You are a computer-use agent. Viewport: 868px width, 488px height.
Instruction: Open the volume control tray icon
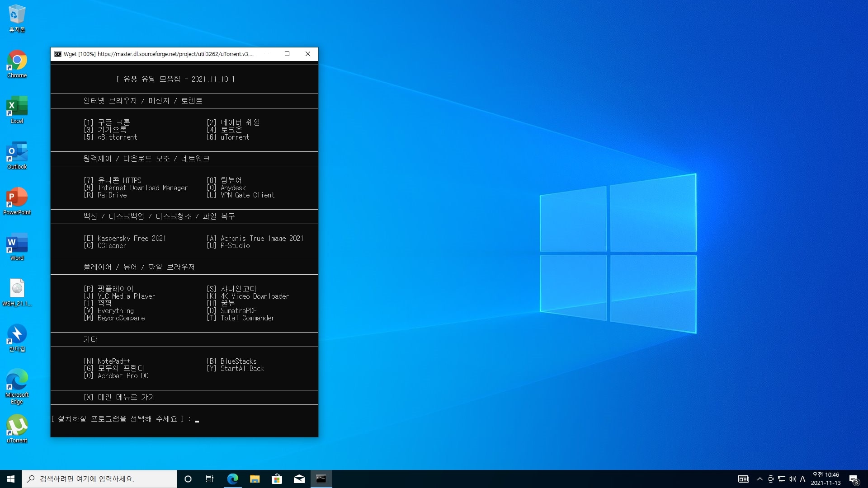(792, 479)
